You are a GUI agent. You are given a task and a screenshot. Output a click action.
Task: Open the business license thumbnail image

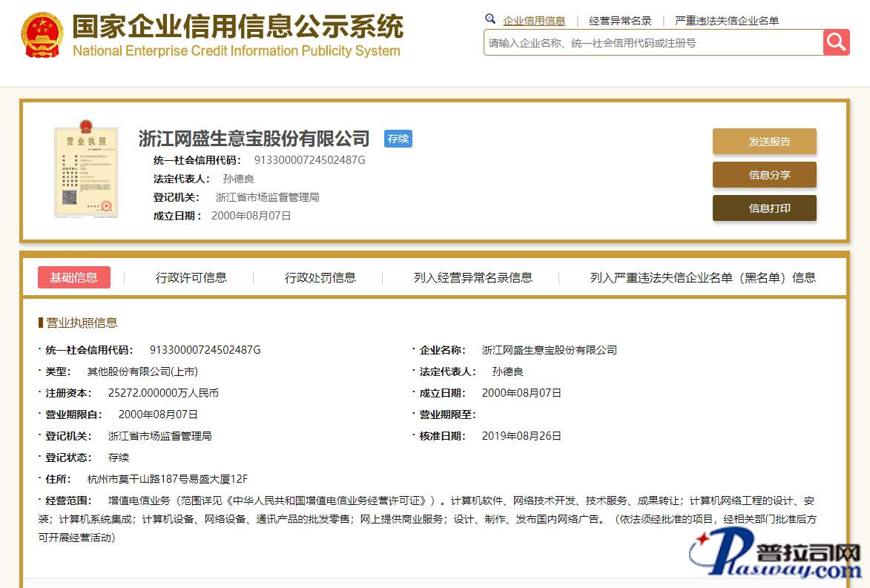pyautogui.click(x=85, y=172)
